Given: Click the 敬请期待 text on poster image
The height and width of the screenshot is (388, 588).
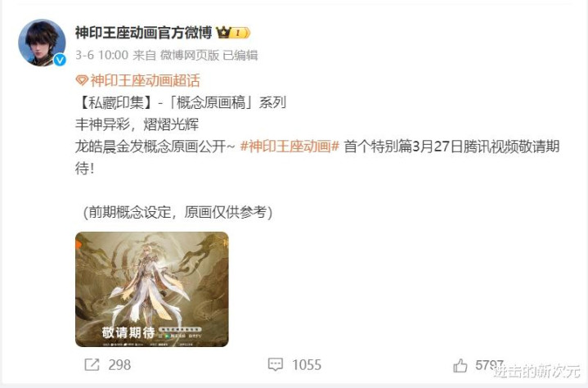Looking at the screenshot, I should coord(128,332).
